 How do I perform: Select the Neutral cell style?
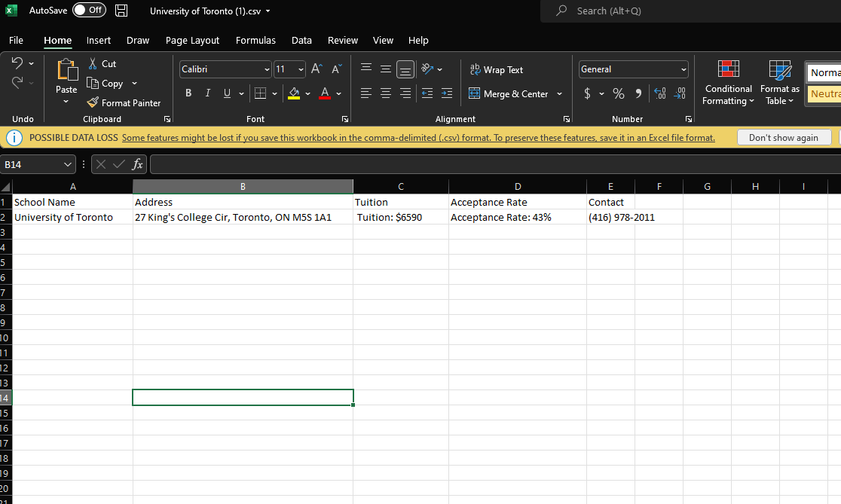coord(824,94)
